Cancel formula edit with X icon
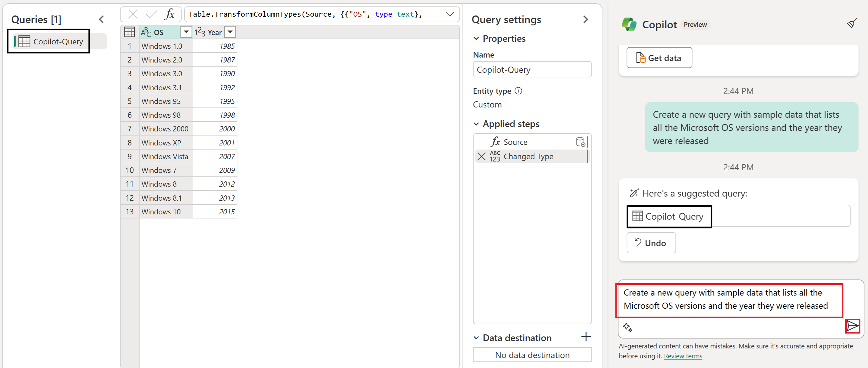 pyautogui.click(x=133, y=14)
